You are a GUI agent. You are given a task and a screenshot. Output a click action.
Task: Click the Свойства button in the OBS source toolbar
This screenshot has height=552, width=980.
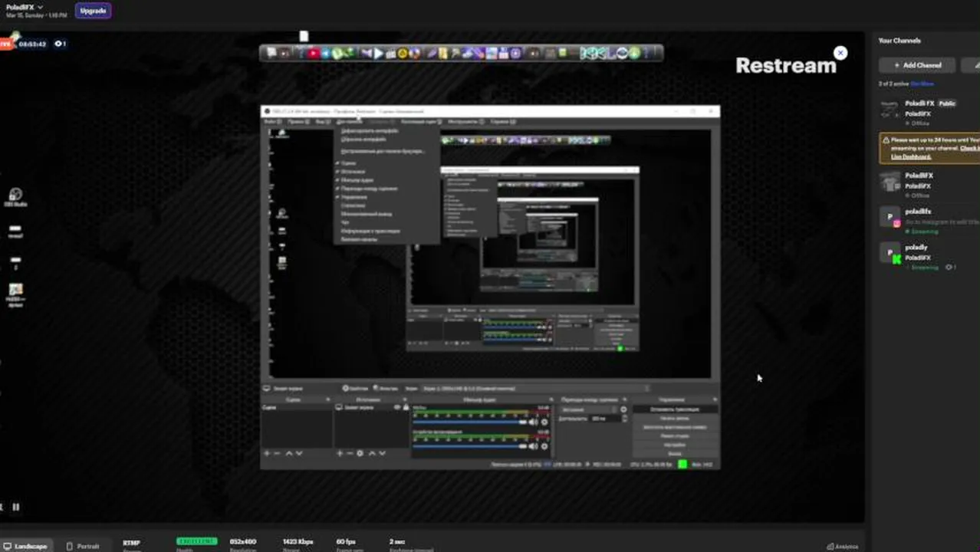pos(355,389)
